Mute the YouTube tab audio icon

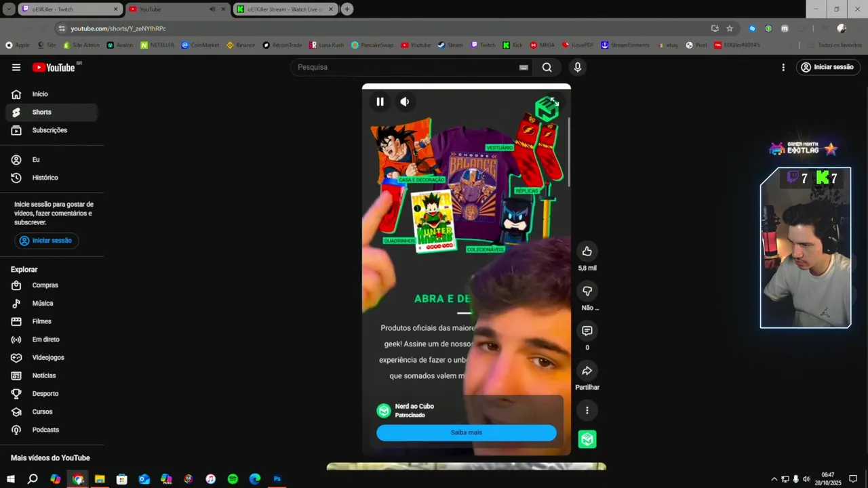point(212,9)
